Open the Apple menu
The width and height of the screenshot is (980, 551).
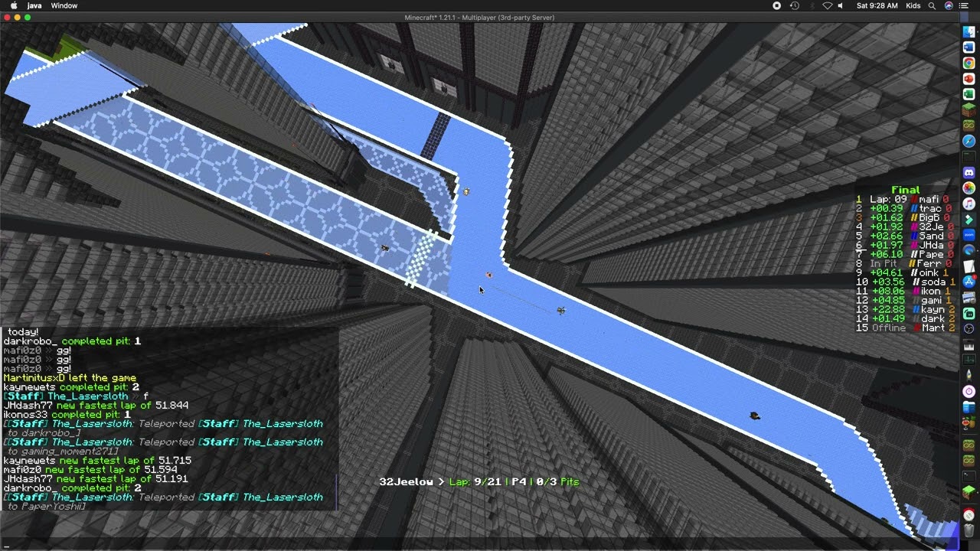point(14,5)
